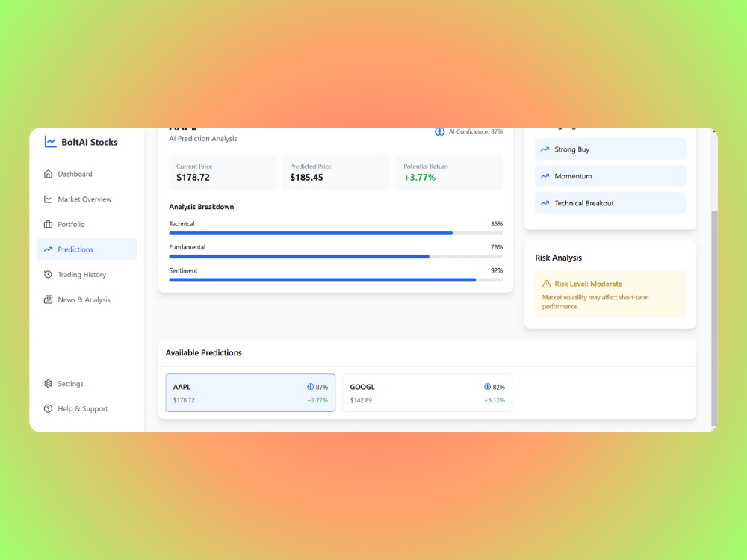Screen dimensions: 747x560
Task: Select the AAPL prediction card
Action: (250, 393)
